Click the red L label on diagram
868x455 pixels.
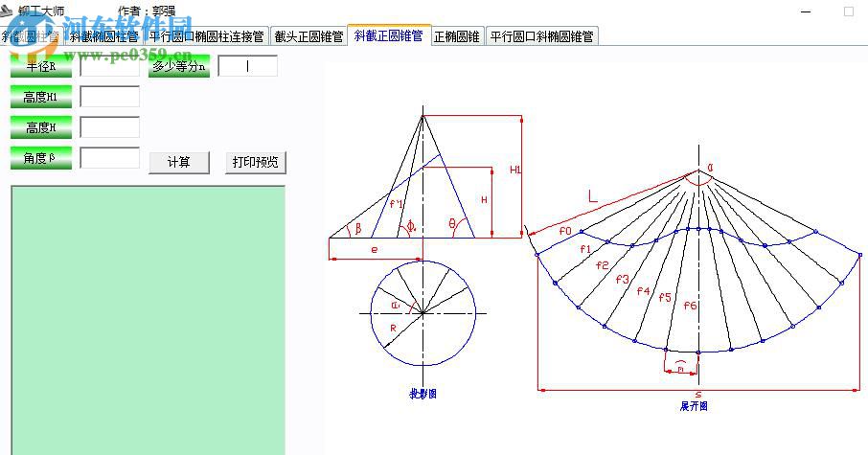pyautogui.click(x=592, y=196)
